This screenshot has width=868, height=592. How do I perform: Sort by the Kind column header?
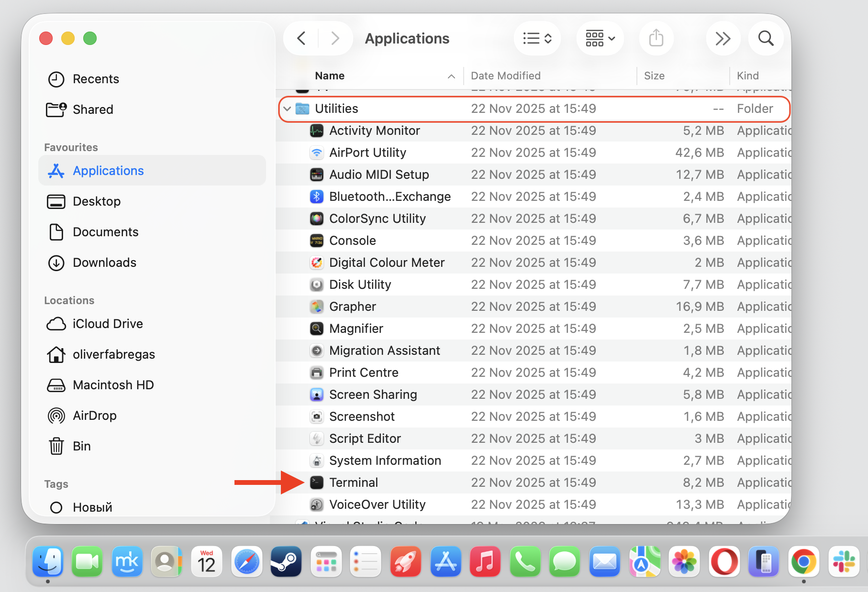(748, 76)
